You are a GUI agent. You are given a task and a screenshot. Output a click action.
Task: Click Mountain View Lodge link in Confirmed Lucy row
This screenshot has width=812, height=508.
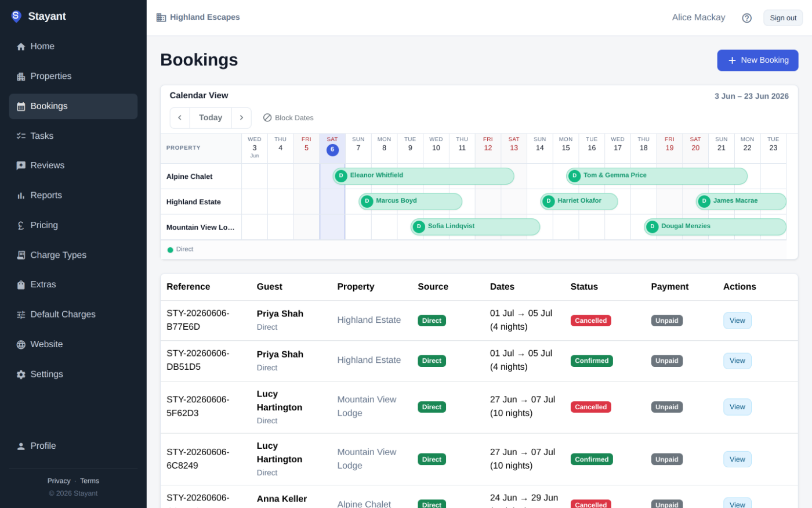(367, 459)
